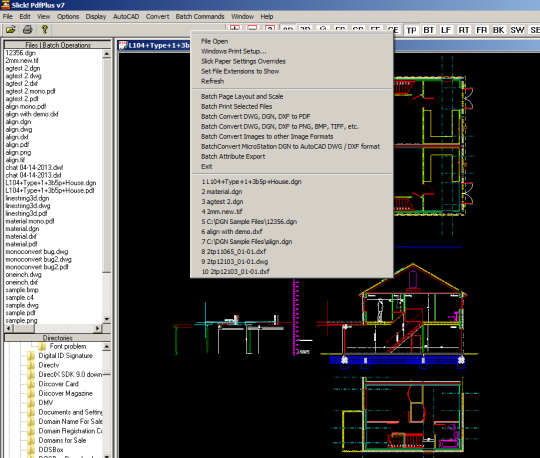Image resolution: width=540 pixels, height=458 pixels.
Task: Select the RT view button
Action: tap(464, 30)
